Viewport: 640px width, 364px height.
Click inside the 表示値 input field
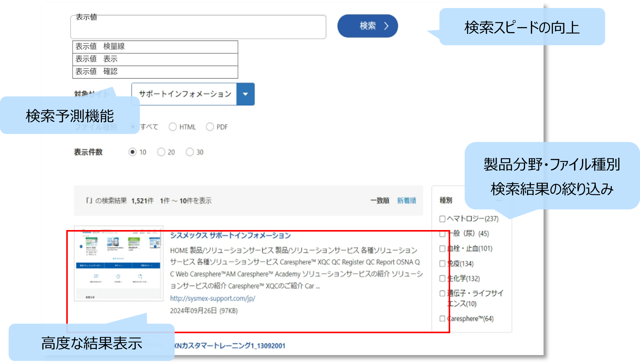(x=197, y=28)
